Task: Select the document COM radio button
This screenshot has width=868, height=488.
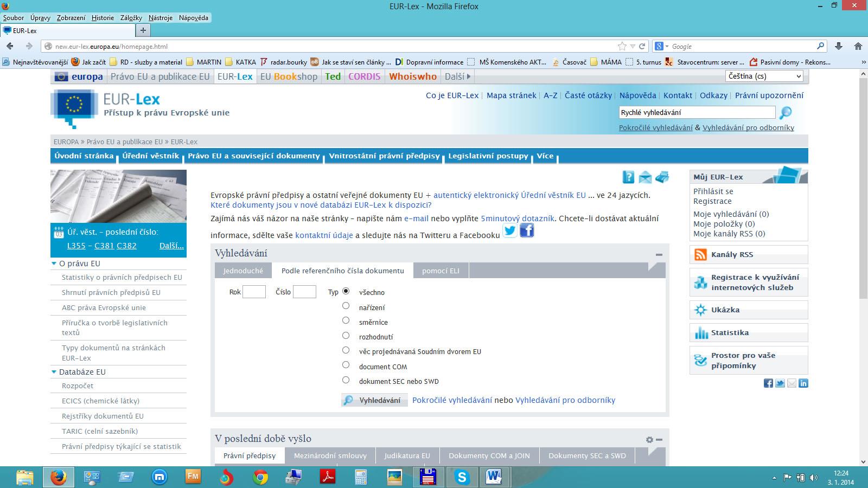Action: pyautogui.click(x=346, y=365)
